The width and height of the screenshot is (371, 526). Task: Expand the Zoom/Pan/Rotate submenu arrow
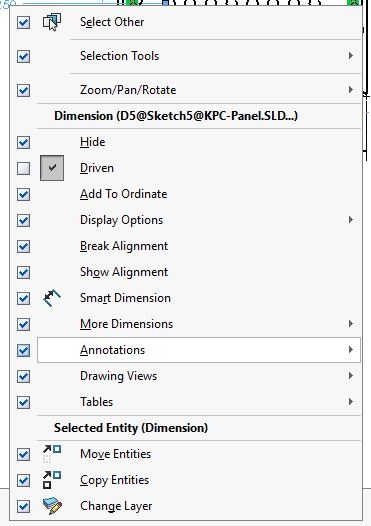click(351, 90)
